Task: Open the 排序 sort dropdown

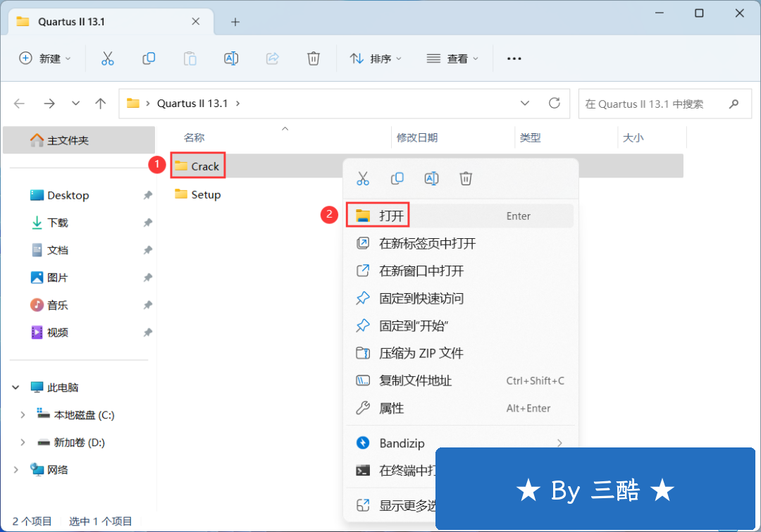Action: click(x=376, y=58)
